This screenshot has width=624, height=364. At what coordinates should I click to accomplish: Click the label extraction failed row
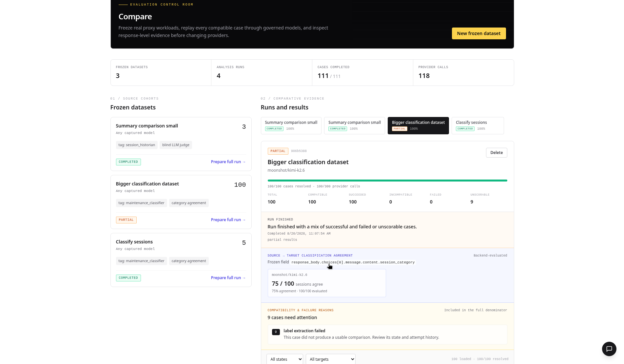[x=387, y=334]
